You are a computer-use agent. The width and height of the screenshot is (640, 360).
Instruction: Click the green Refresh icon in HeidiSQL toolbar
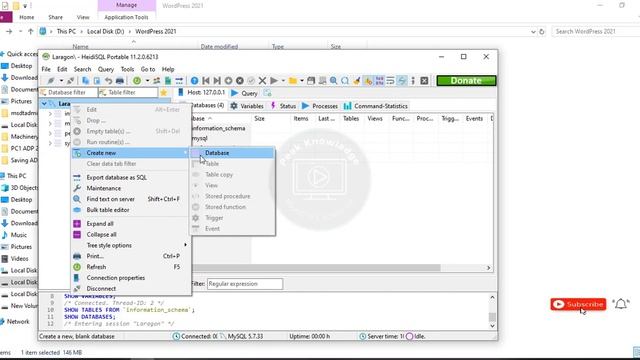point(137,81)
